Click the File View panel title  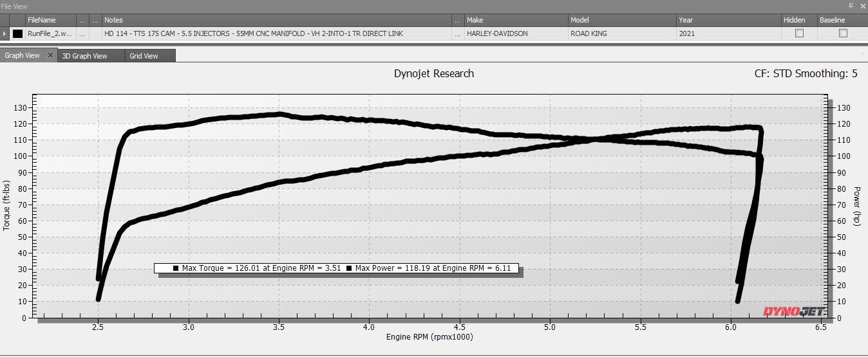[x=14, y=6]
